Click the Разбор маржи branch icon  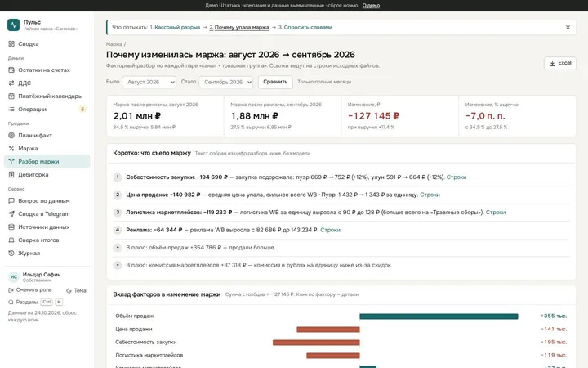point(11,161)
